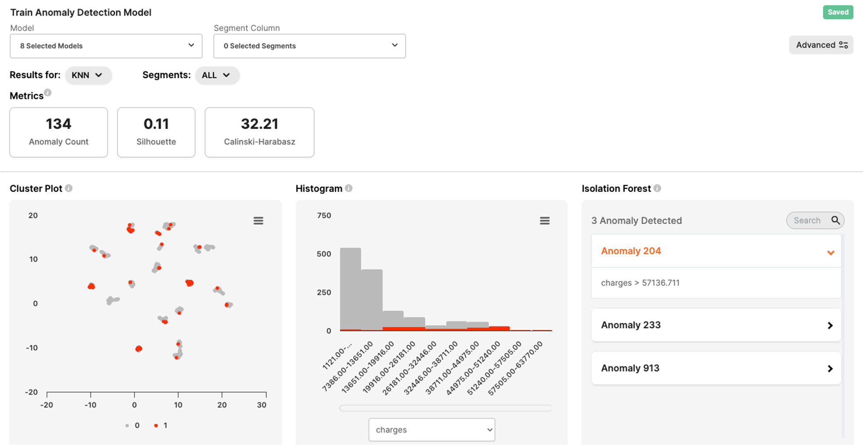Click the Saved status badge
The height and width of the screenshot is (447, 868).
tap(838, 12)
